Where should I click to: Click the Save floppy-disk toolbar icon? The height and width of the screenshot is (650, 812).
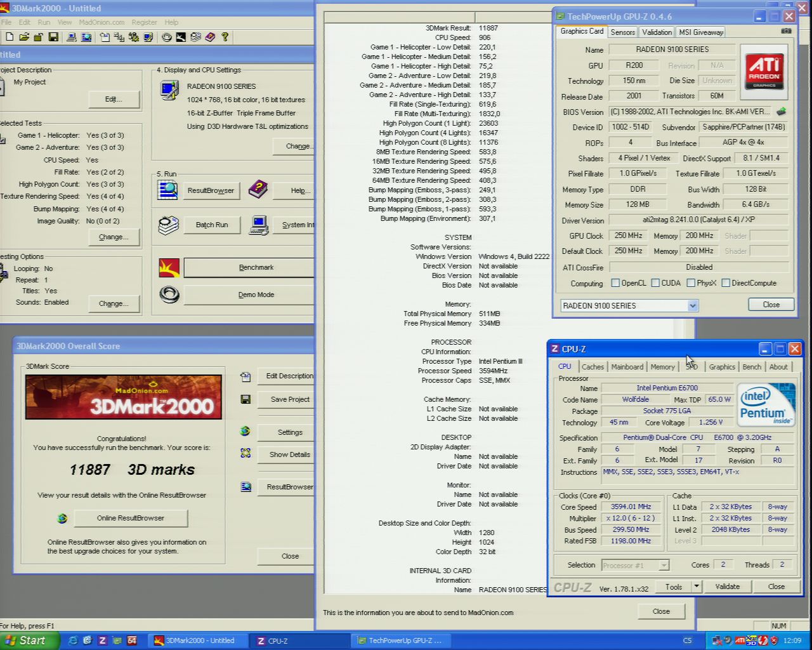tap(53, 37)
